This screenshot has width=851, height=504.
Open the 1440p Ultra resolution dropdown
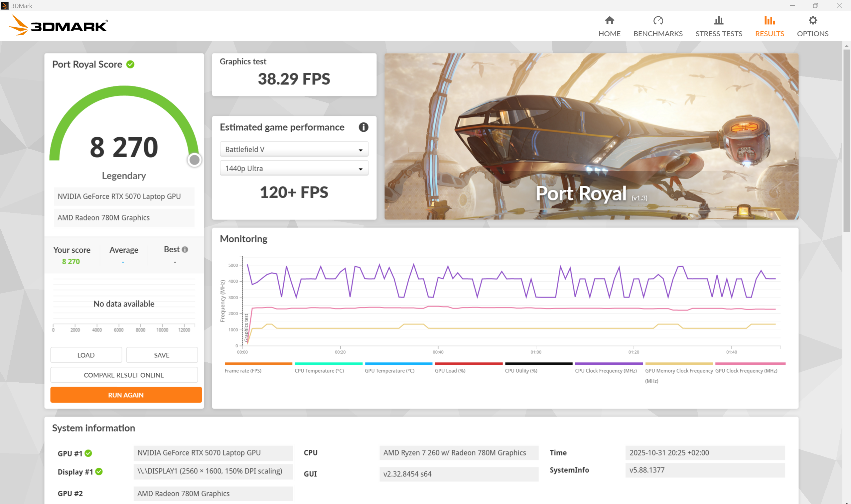click(294, 169)
